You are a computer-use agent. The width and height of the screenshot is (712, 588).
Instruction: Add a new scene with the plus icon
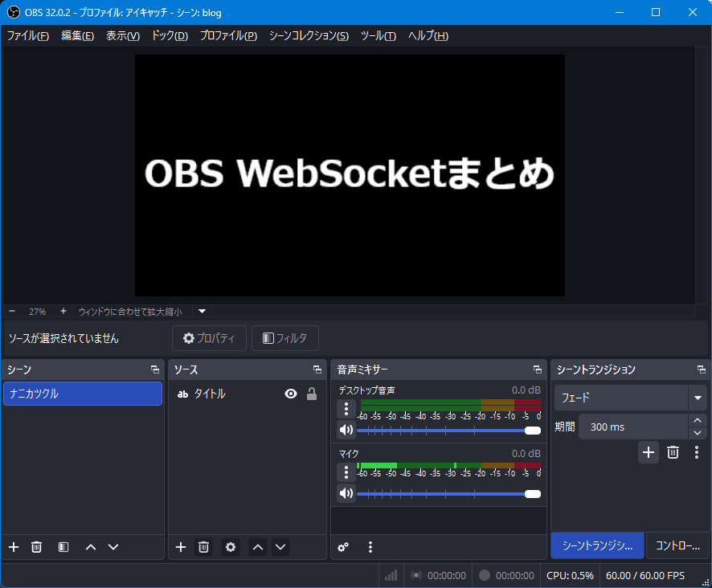coord(13,547)
